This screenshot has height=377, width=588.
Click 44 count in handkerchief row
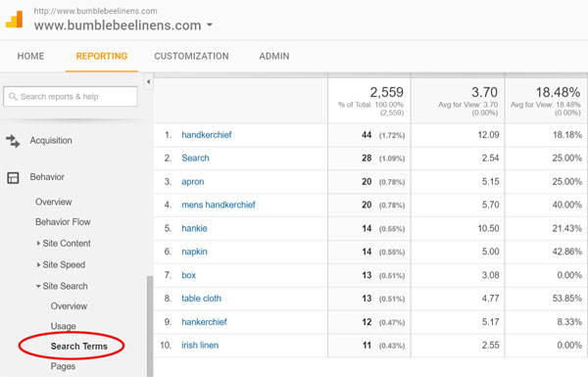tap(367, 135)
